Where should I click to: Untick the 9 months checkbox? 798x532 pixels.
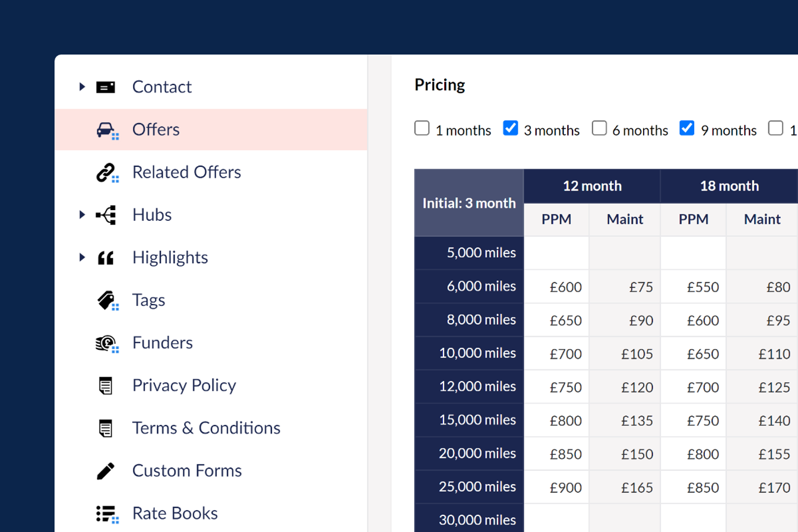pyautogui.click(x=687, y=128)
